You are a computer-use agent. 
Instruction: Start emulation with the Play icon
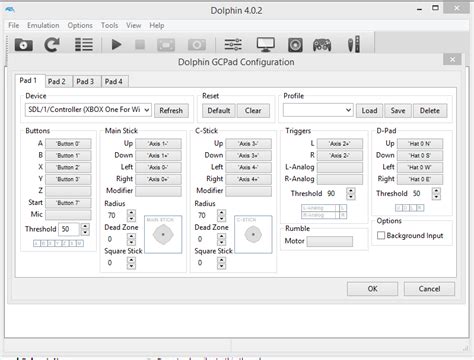coord(116,44)
